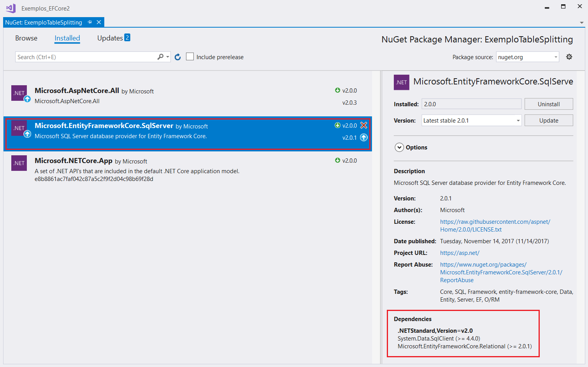Expand the Options section

tap(399, 147)
